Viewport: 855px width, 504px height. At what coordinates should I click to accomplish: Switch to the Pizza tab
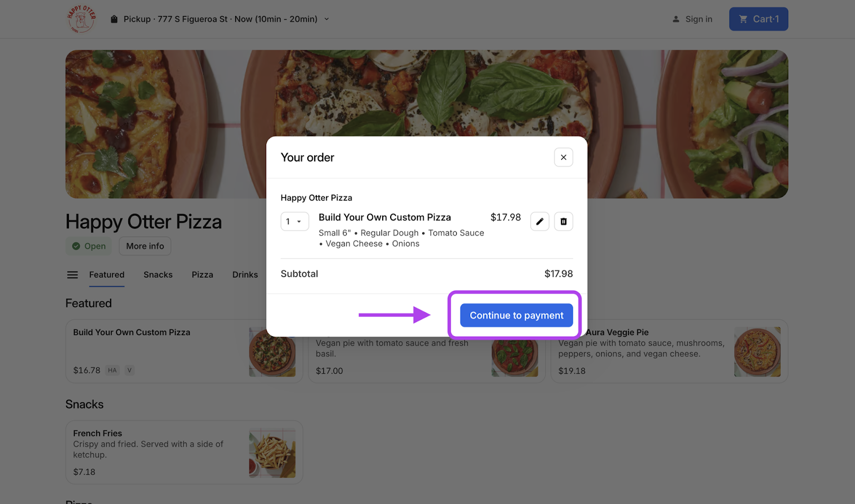click(202, 275)
